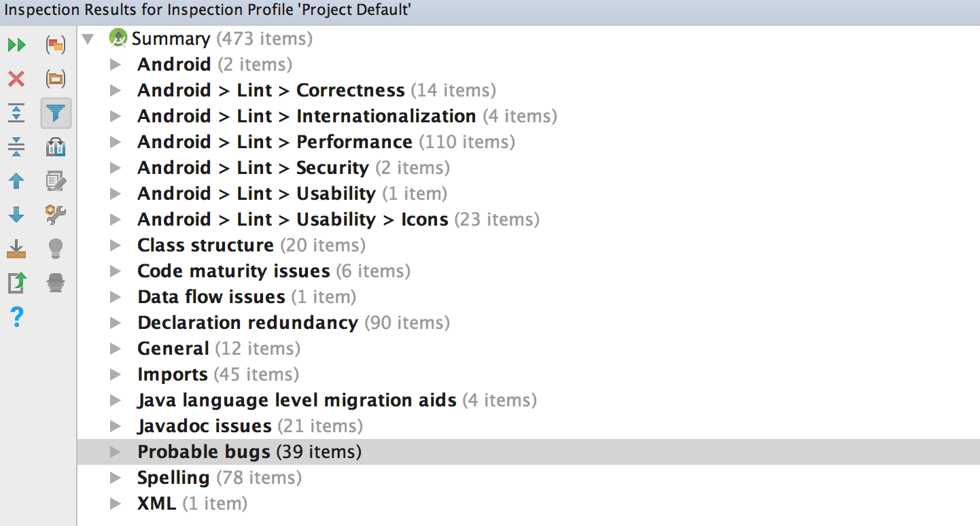The height and width of the screenshot is (526, 980).
Task: Click the Expand All icon
Action: pyautogui.click(x=16, y=113)
